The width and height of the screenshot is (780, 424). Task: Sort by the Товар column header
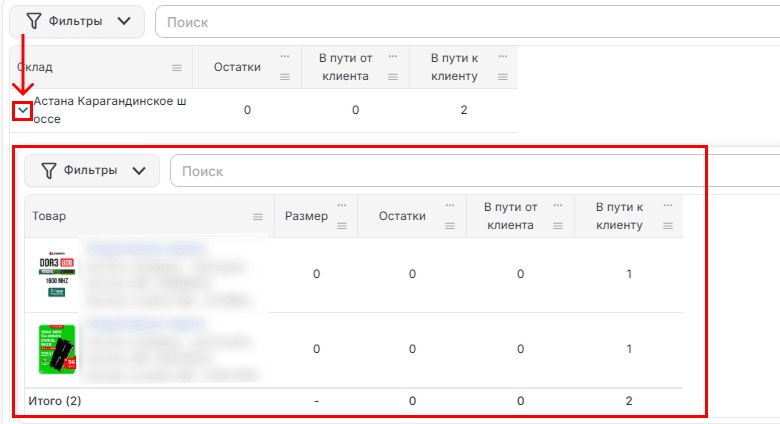point(49,216)
